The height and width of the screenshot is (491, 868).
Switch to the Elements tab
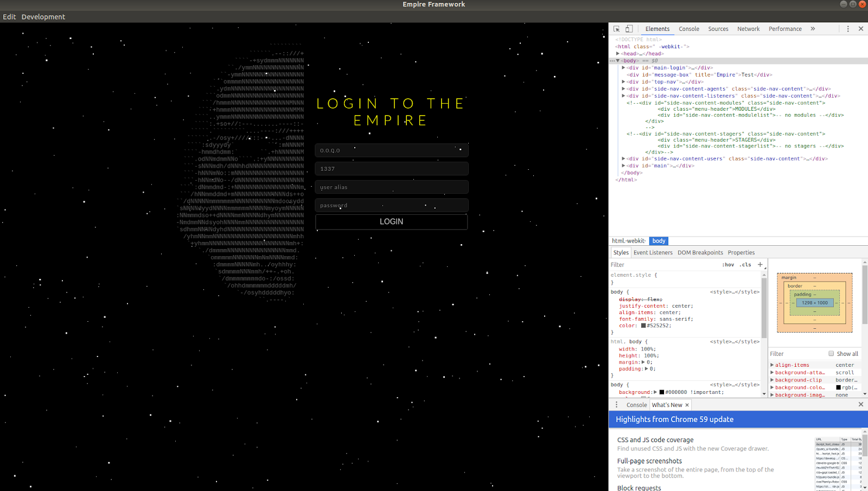point(658,29)
